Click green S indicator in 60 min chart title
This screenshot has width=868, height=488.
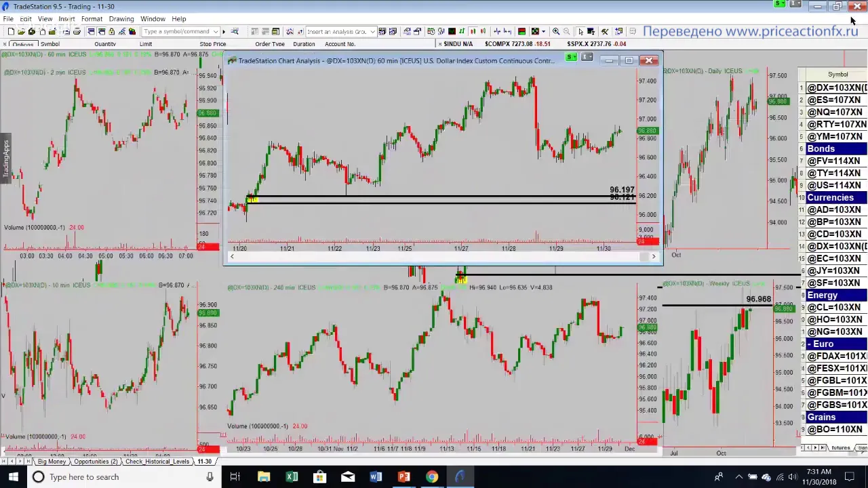(x=571, y=58)
